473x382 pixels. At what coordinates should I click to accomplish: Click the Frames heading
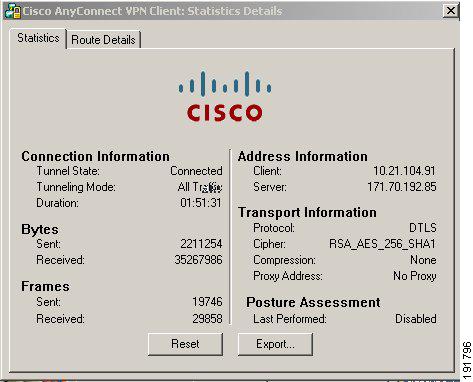point(45,286)
